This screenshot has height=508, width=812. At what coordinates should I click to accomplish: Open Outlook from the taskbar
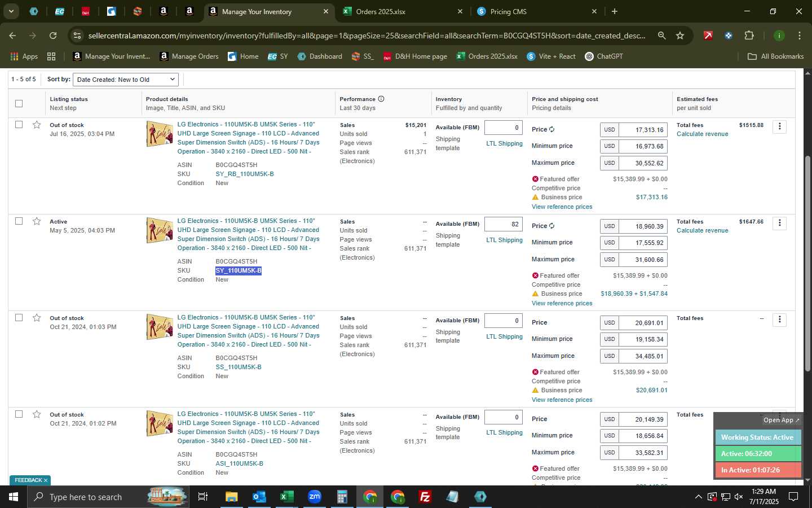point(259,497)
